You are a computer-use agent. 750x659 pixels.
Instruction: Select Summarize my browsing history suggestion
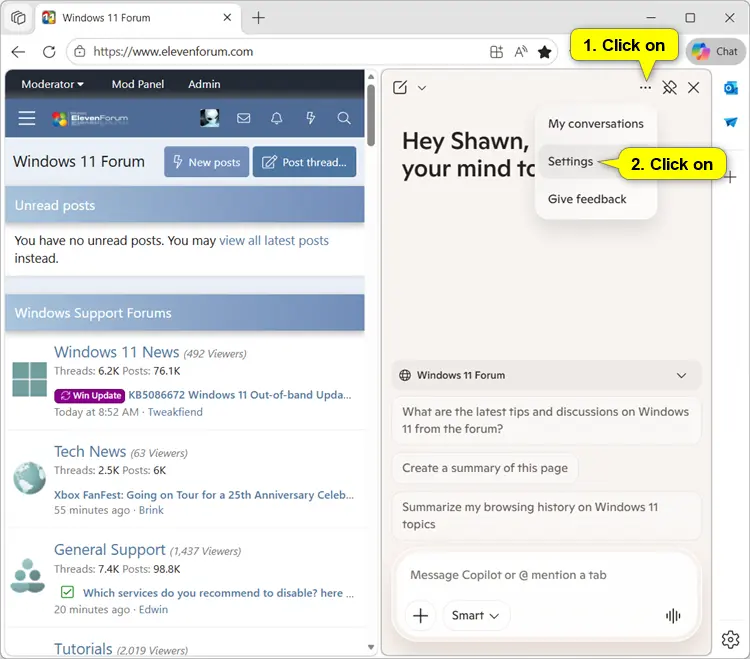click(547, 516)
